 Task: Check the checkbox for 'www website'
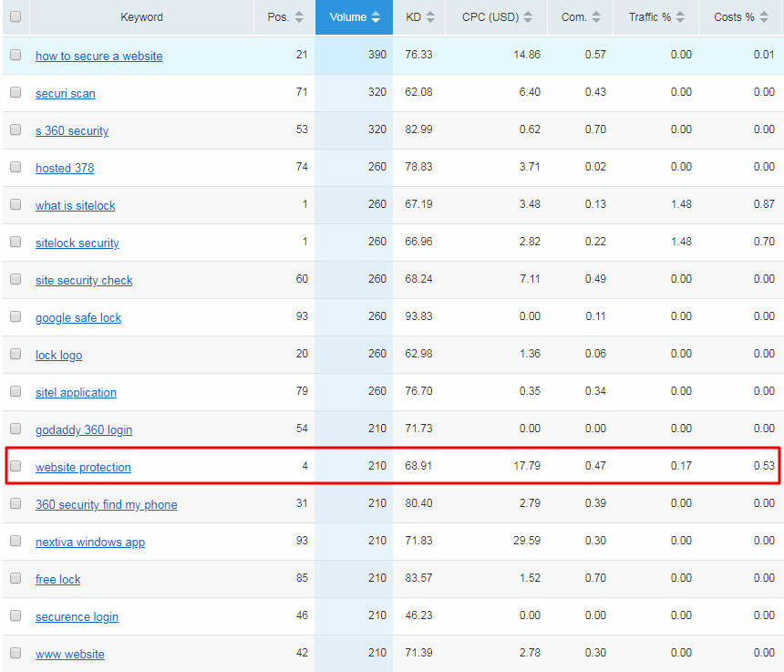pyautogui.click(x=15, y=653)
